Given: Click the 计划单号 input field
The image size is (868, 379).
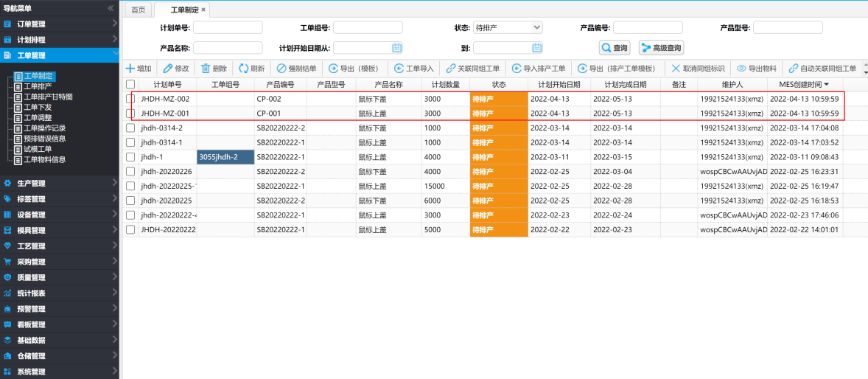Looking at the screenshot, I should click(228, 27).
